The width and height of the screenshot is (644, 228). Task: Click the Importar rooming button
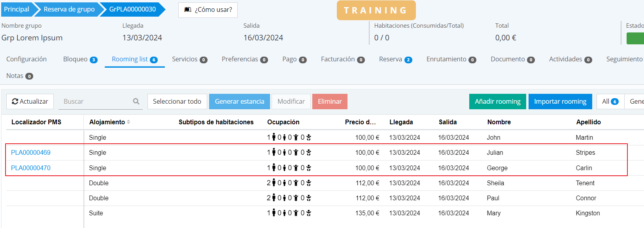560,101
